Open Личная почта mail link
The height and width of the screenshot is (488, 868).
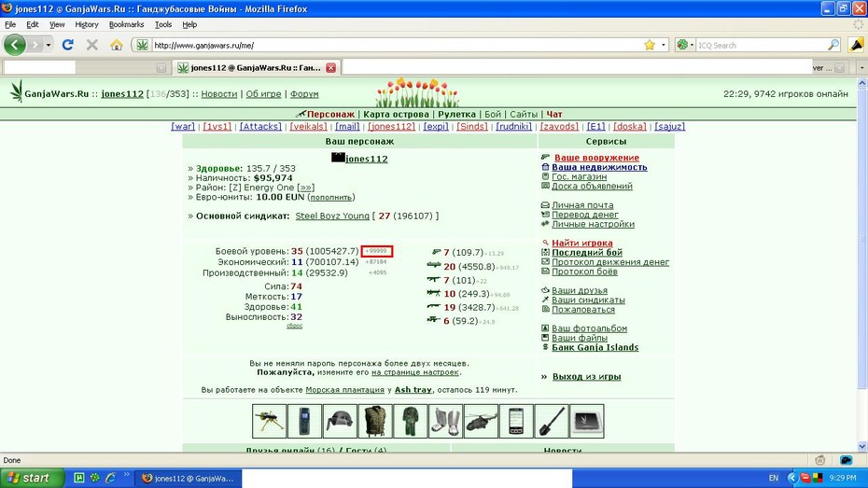tap(582, 204)
